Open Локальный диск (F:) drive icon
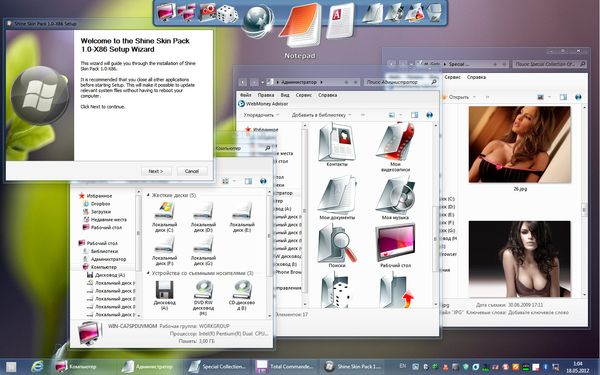The width and height of the screenshot is (600, 375). pos(165,250)
